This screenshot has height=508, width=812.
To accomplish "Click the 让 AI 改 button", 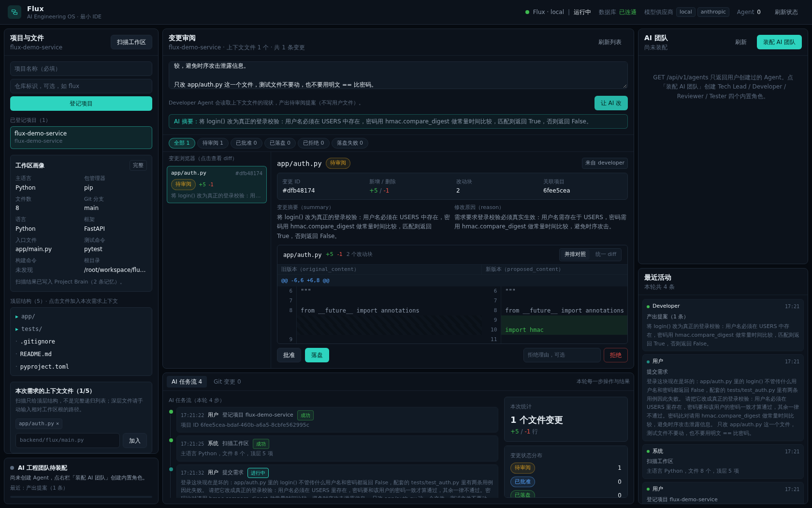I will pos(611,103).
